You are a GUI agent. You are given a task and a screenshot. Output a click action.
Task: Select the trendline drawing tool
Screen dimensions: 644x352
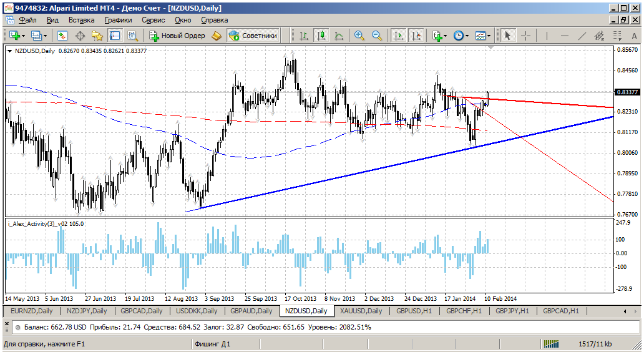[x=582, y=36]
